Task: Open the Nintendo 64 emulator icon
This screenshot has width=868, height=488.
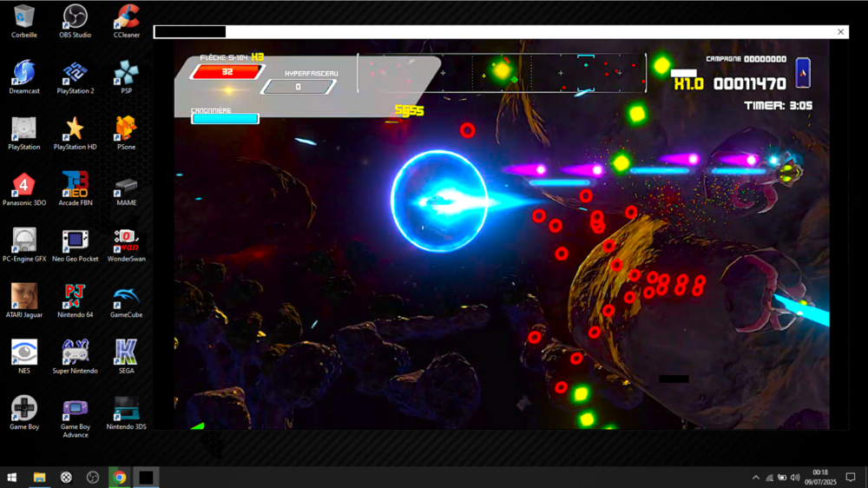Action: [76, 297]
